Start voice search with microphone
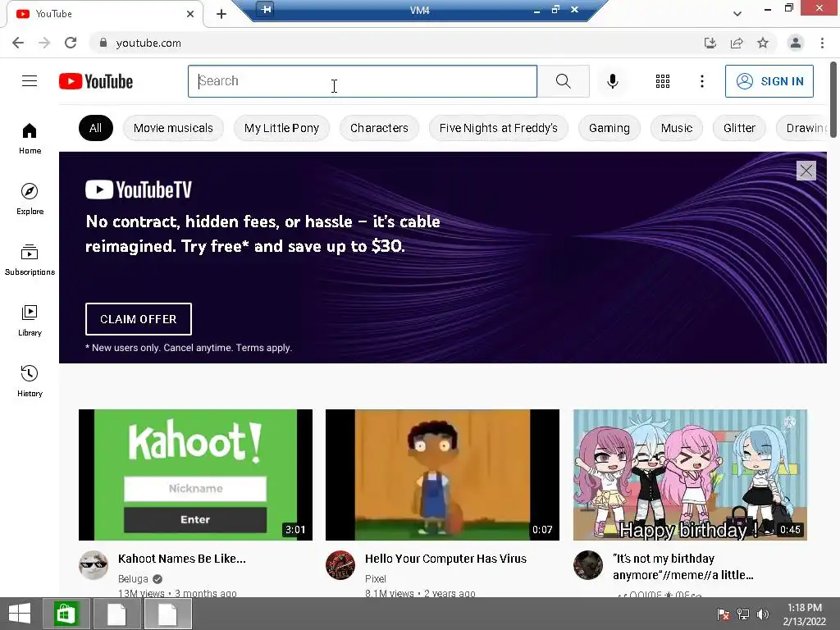This screenshot has height=630, width=840. pos(612,81)
